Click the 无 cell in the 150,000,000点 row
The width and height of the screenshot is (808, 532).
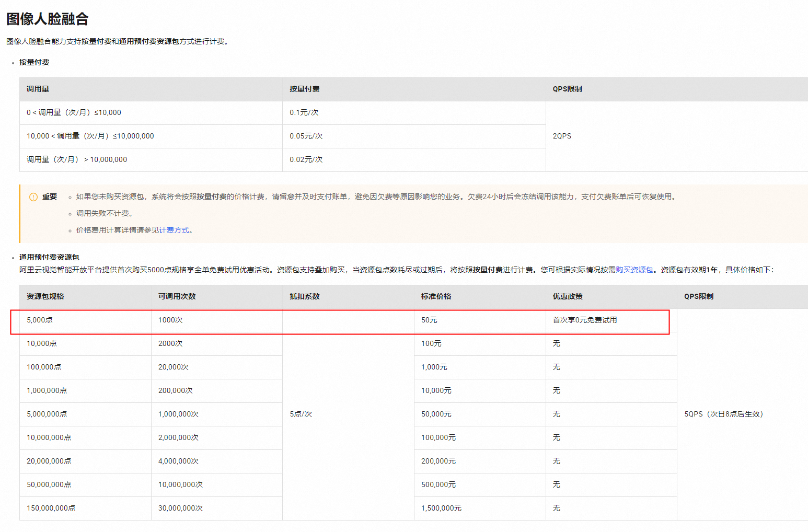pos(611,508)
